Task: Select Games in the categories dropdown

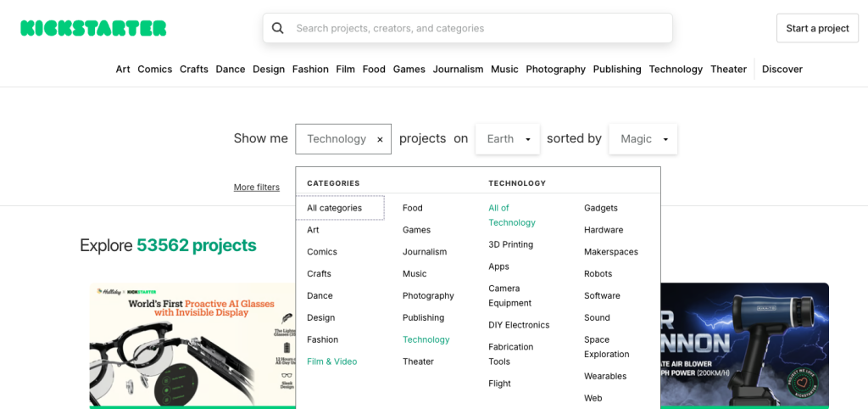Action: [416, 230]
